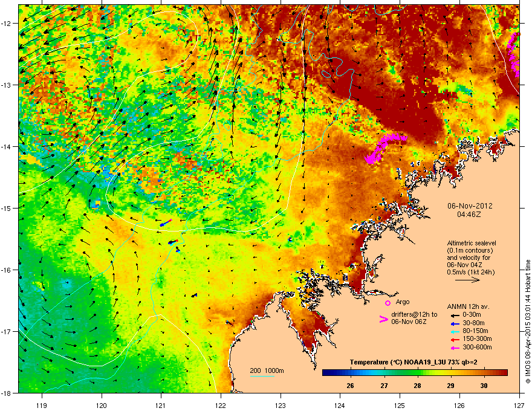Click the magenta drifter track at top-right map edge
The image size is (532, 411).
tap(513, 54)
